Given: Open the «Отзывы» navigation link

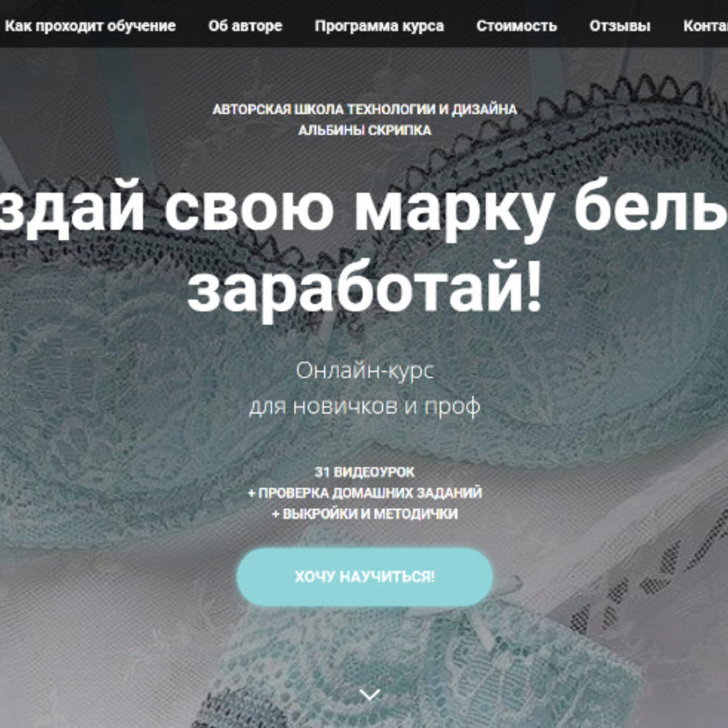Looking at the screenshot, I should click(x=620, y=26).
